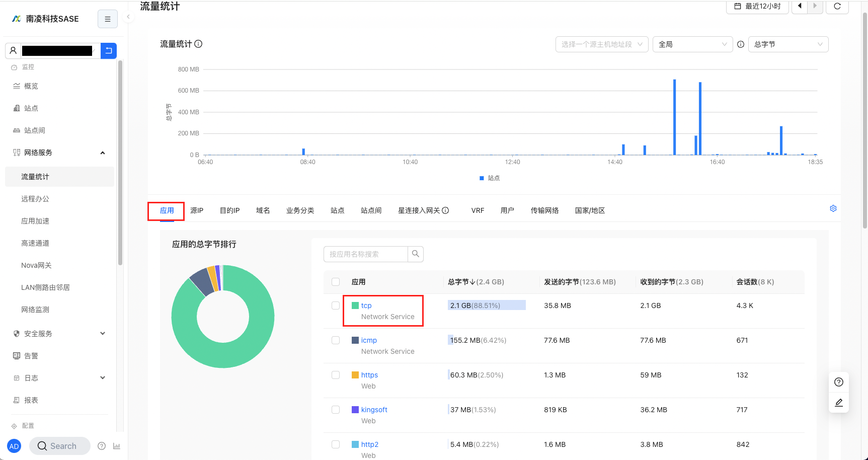Click the floating help circle button
Viewport: 868px width, 460px height.
click(839, 382)
